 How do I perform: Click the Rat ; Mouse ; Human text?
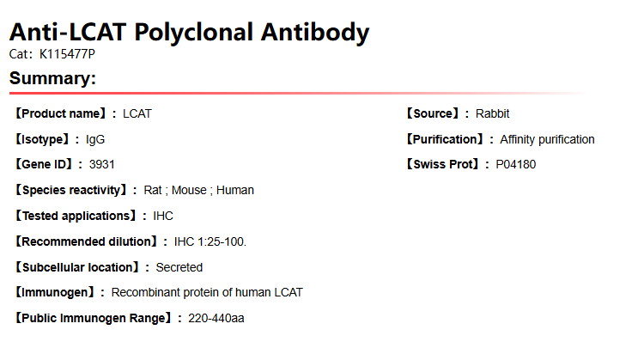[x=198, y=190]
